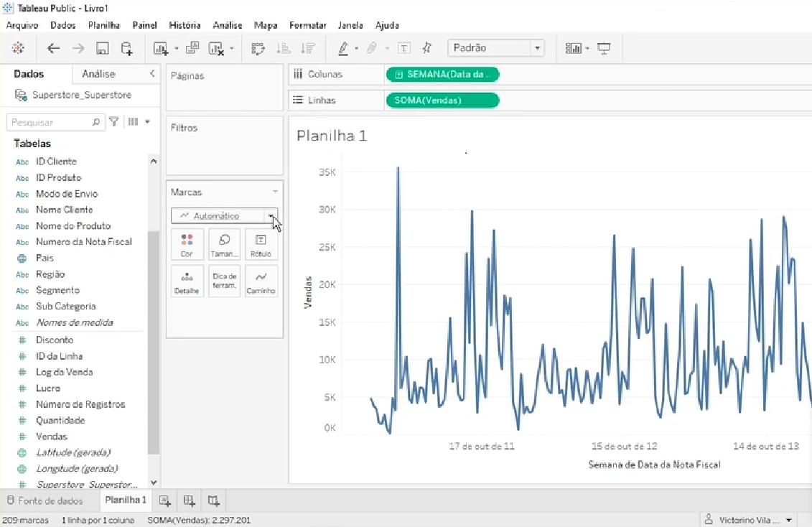
Task: Open the Formatar menu
Action: pyautogui.click(x=307, y=25)
